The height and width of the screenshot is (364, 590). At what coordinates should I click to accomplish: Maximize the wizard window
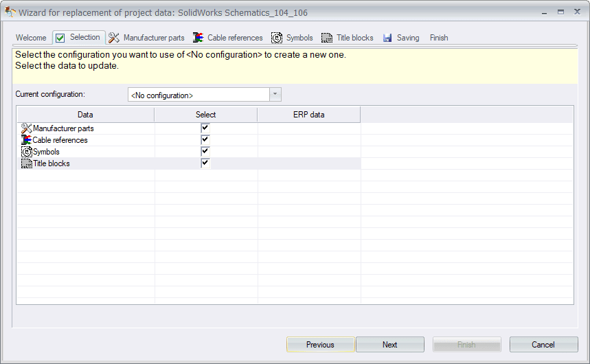[x=560, y=12]
